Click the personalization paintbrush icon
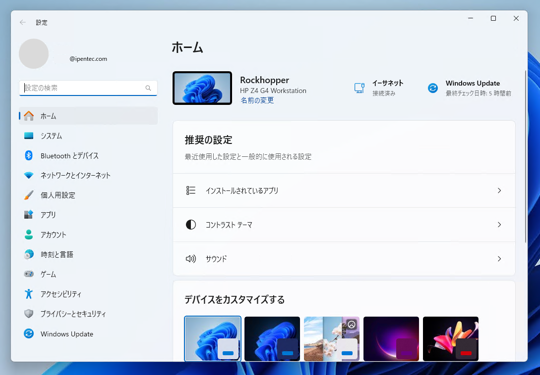 tap(29, 195)
